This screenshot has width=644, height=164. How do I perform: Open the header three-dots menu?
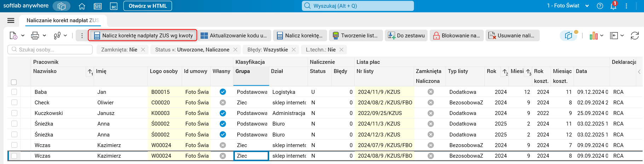[x=626, y=6]
